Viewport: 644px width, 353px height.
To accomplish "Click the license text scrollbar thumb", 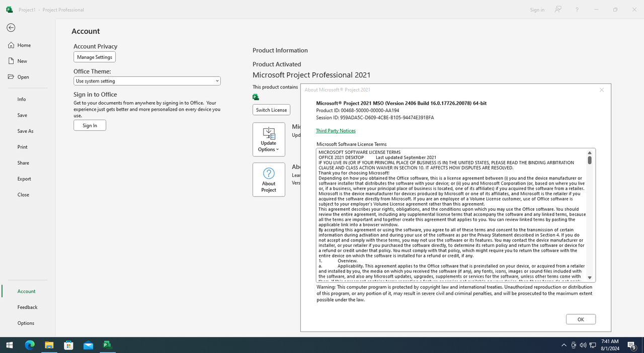I will coord(590,160).
